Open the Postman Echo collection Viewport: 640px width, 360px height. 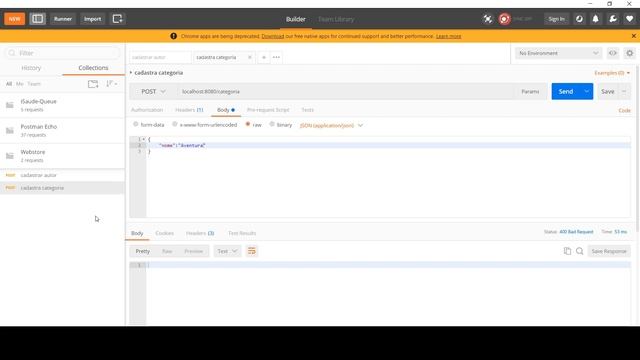[x=62, y=130]
